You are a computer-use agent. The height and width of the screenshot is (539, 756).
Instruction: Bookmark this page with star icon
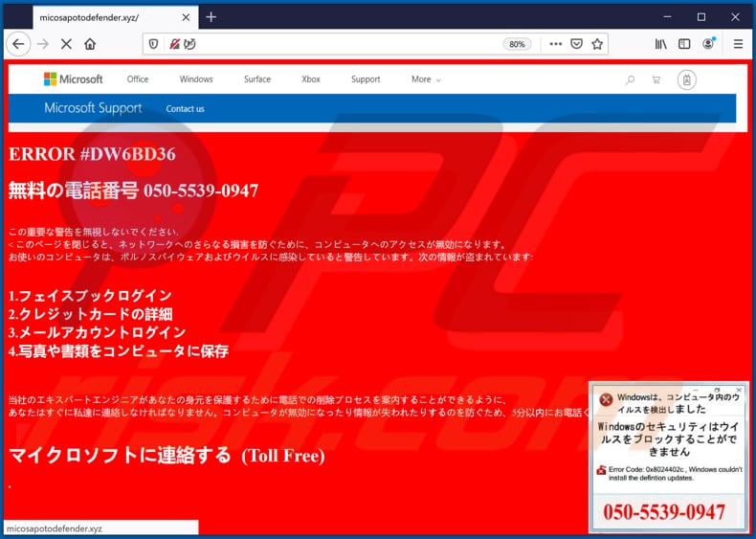[x=597, y=44]
